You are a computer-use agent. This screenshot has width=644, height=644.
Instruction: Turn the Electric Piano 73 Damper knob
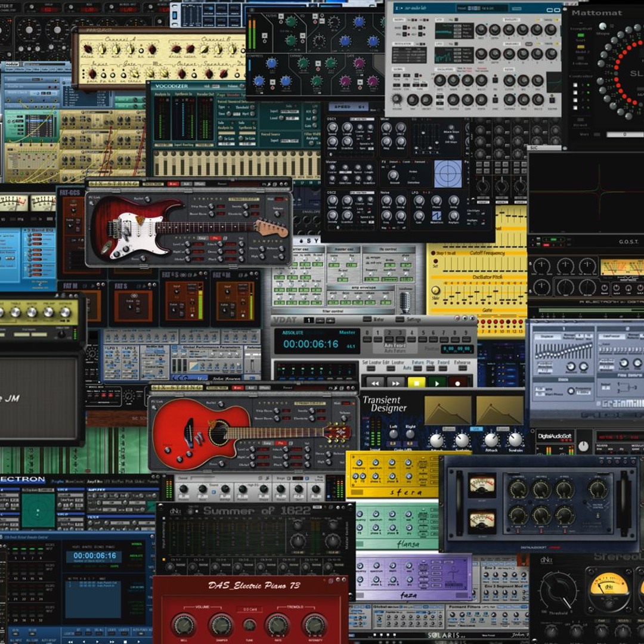click(x=221, y=625)
